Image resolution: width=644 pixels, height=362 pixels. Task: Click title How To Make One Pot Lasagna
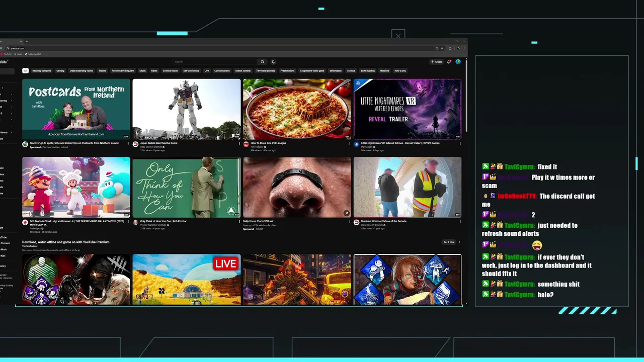click(268, 143)
